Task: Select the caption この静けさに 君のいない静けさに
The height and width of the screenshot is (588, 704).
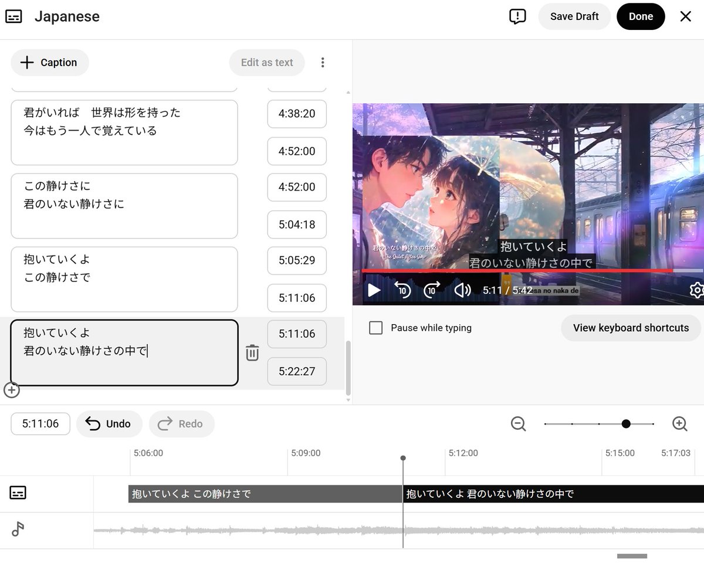Action: click(124, 206)
